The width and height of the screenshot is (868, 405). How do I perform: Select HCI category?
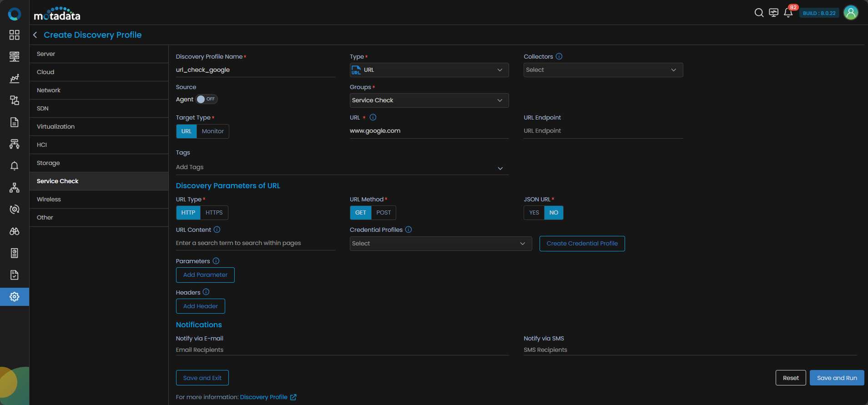click(99, 145)
